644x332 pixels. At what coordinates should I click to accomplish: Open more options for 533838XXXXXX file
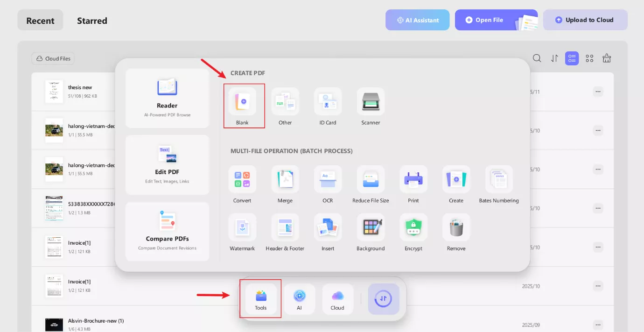[x=598, y=208]
